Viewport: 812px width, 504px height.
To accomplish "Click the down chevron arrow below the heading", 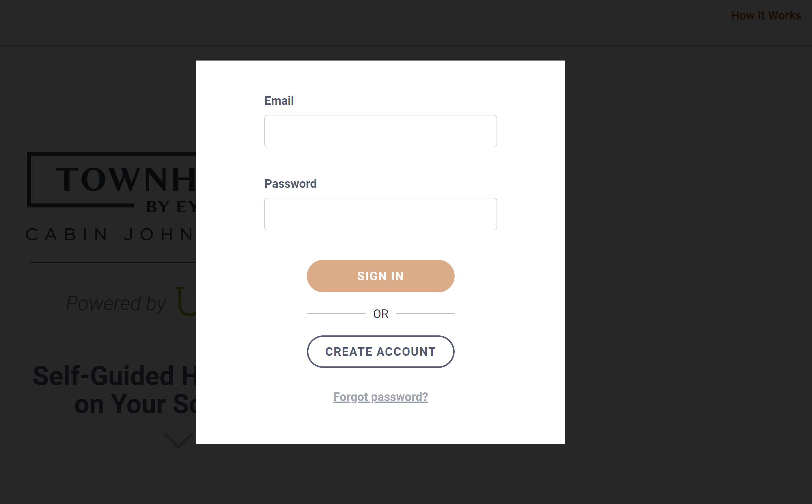I will [178, 440].
